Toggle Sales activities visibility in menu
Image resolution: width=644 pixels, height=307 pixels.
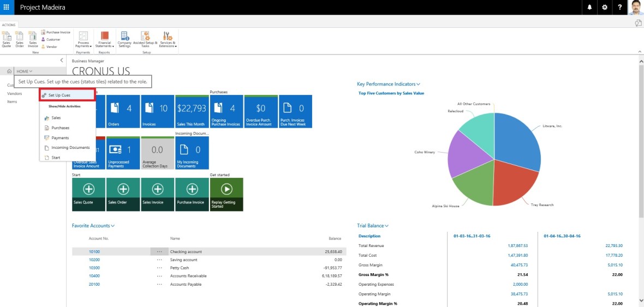[x=56, y=118]
